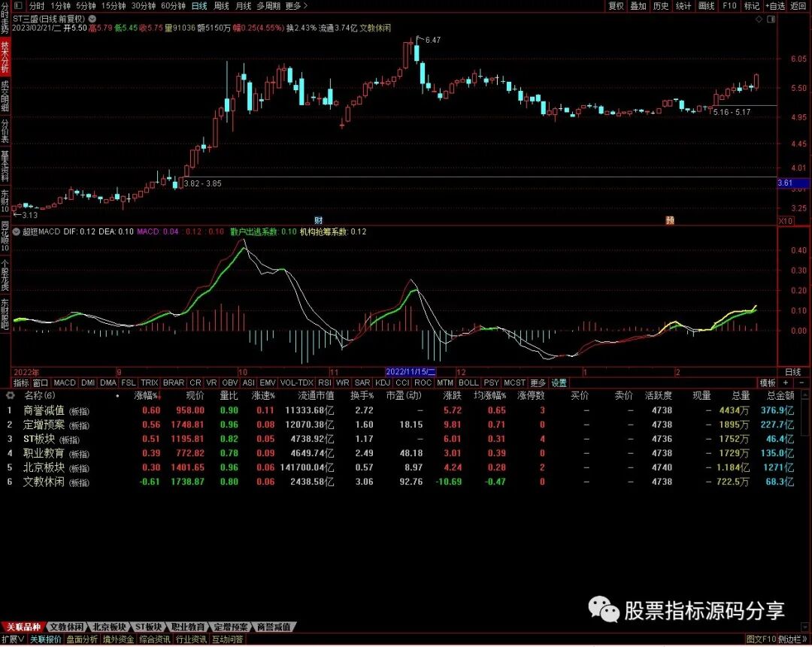Sort table by 流通市值 column
This screenshot has width=812, height=647.
coord(316,395)
